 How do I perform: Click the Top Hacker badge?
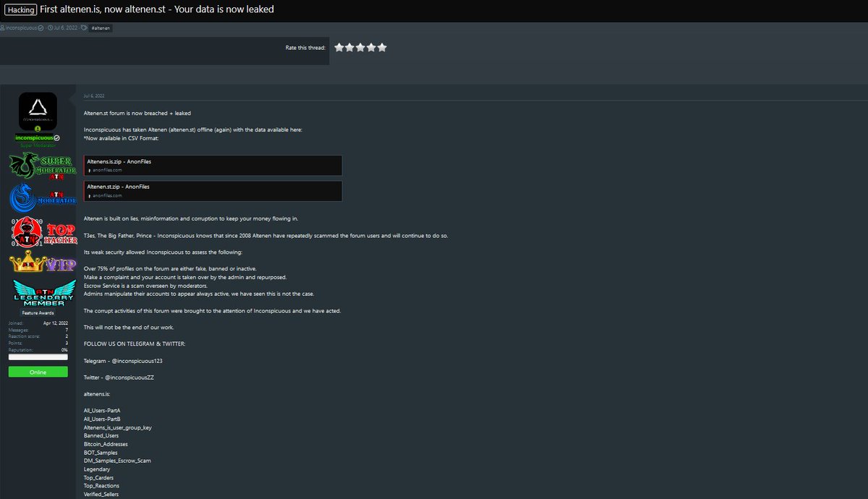[x=43, y=231]
